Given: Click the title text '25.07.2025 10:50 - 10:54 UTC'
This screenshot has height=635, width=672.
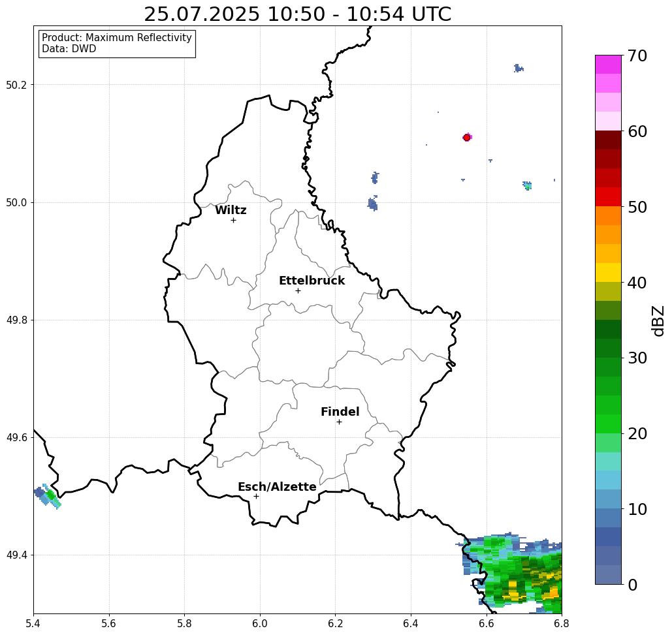Looking at the screenshot, I should pos(297,14).
